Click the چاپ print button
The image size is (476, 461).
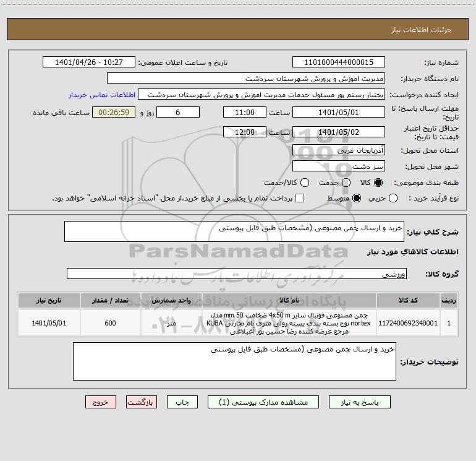[182, 402]
